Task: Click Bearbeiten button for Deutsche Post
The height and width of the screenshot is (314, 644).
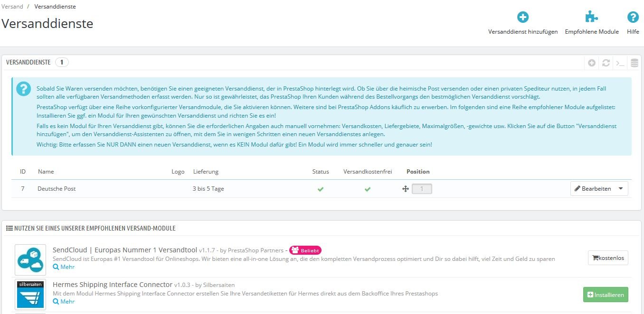Action: pos(592,189)
